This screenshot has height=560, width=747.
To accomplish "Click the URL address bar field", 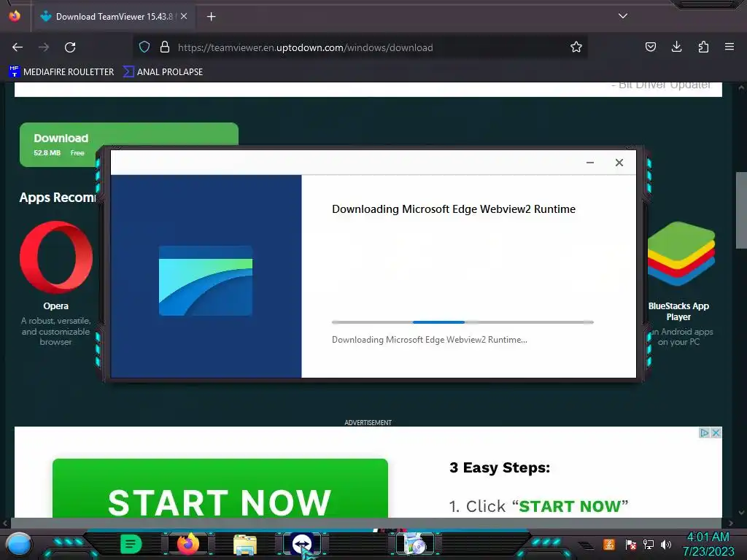I will pyautogui.click(x=362, y=47).
